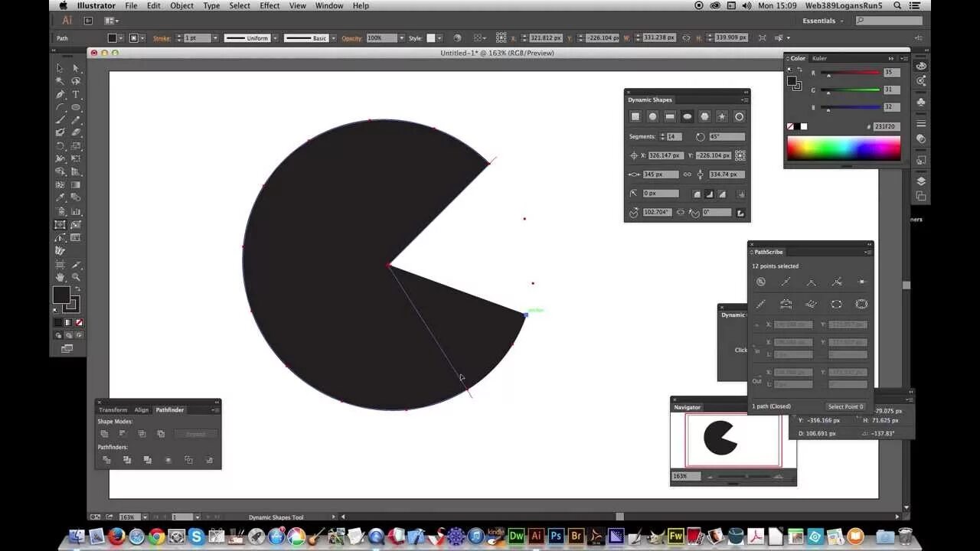Open the Uniform width profile dropdown
The width and height of the screenshot is (980, 551).
click(274, 37)
